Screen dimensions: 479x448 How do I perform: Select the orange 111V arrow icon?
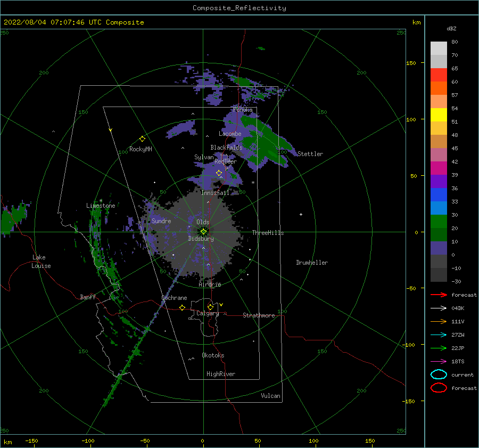tap(439, 321)
